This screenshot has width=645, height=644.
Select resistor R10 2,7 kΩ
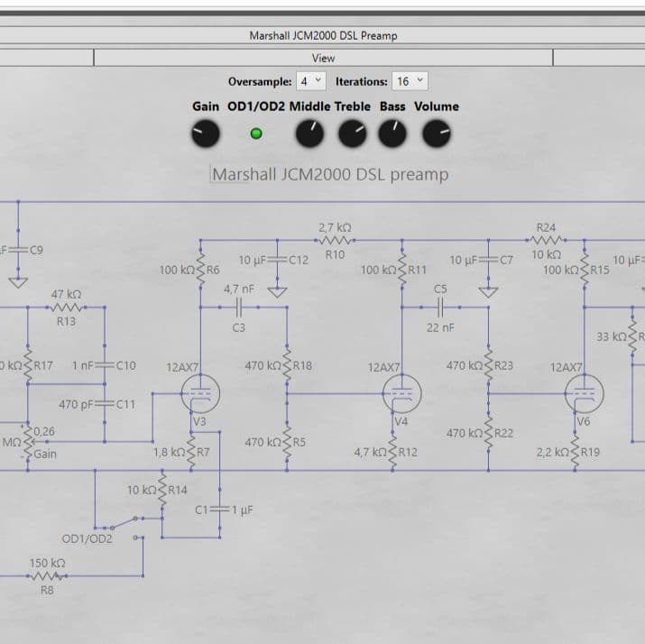coord(335,240)
